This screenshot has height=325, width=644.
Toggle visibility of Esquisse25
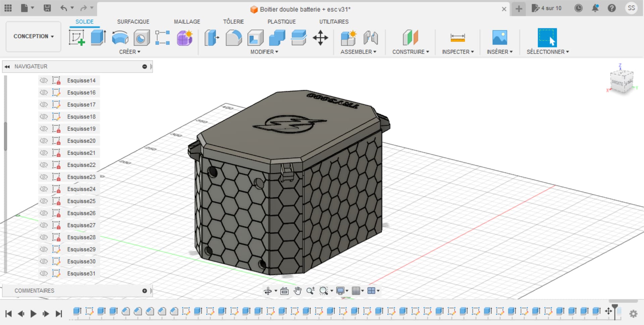pyautogui.click(x=44, y=201)
